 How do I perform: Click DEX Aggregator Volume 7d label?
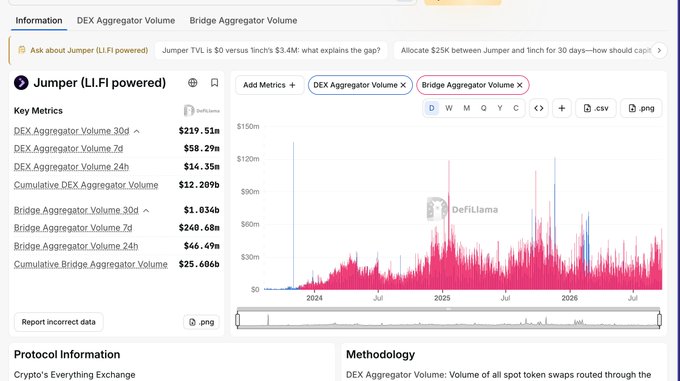pyautogui.click(x=69, y=149)
